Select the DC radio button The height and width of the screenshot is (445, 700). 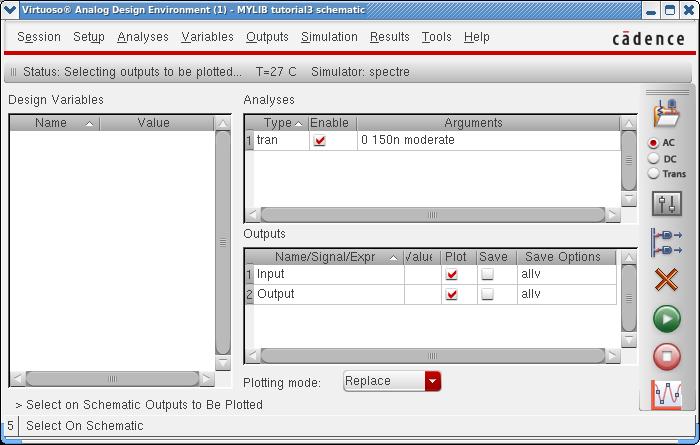(x=654, y=158)
